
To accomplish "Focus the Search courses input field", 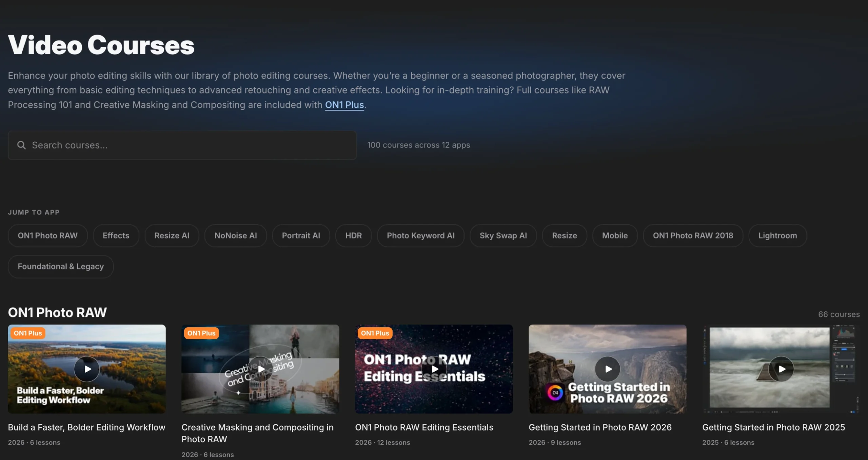I will (182, 145).
